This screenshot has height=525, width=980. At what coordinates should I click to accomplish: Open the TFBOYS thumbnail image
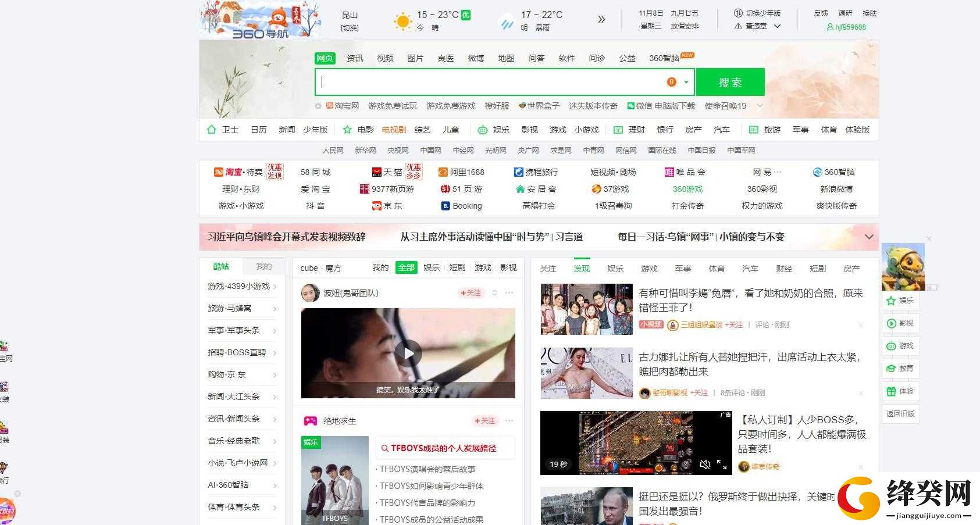pyautogui.click(x=335, y=480)
